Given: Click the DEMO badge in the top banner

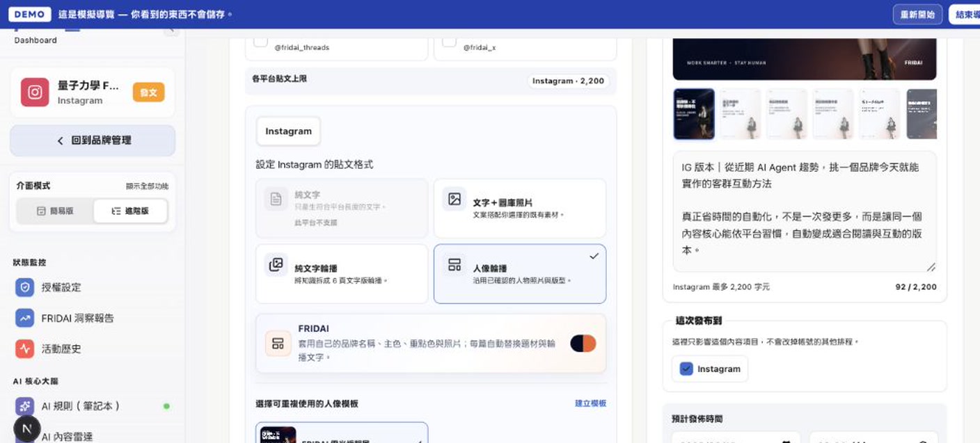Looking at the screenshot, I should (x=30, y=14).
